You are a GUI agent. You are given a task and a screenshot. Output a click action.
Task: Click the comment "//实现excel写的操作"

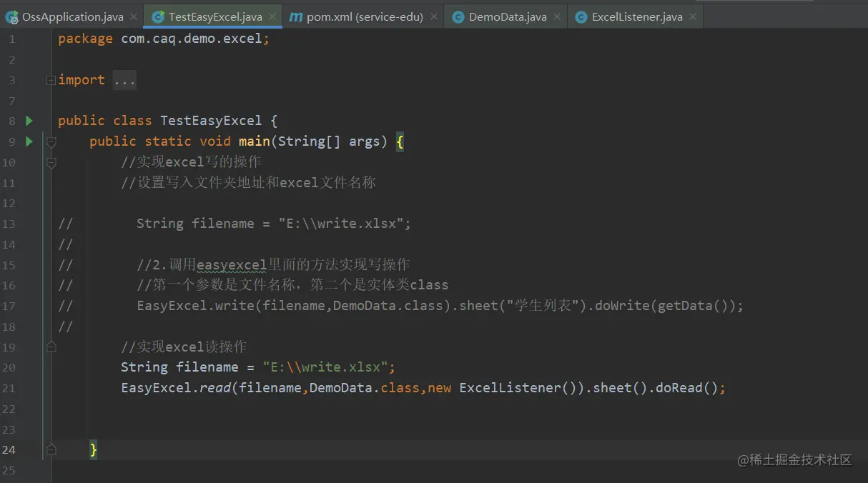tap(191, 162)
